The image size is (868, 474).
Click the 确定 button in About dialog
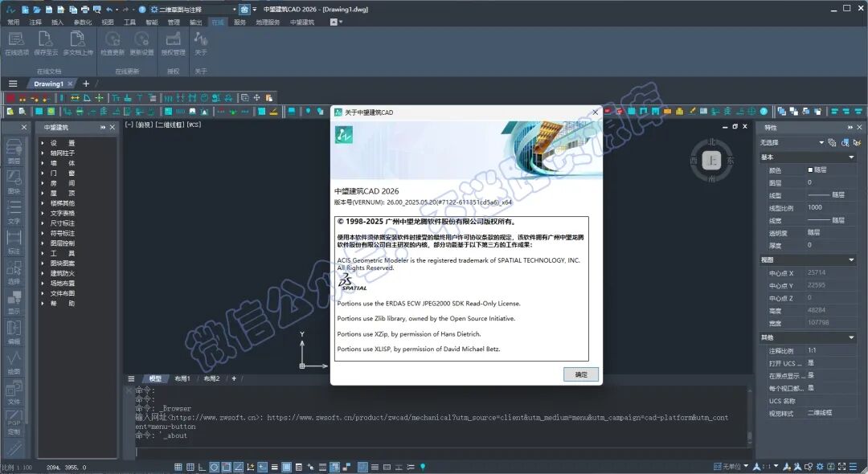coord(581,374)
